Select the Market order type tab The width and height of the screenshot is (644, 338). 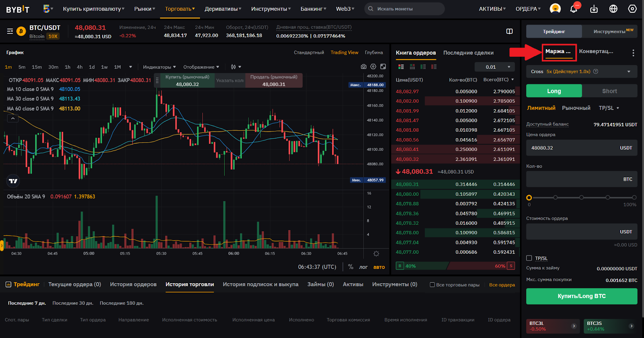[x=576, y=108]
